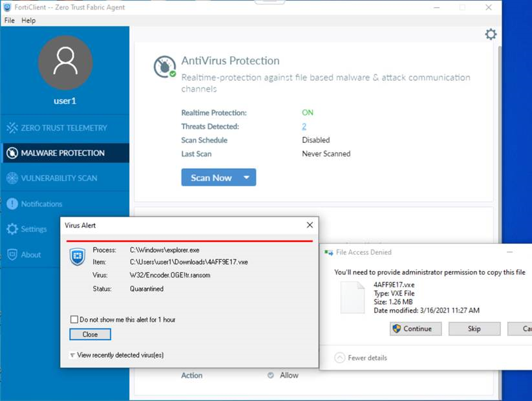Open the Scan Now dropdown arrow
This screenshot has width=532, height=401.
coord(247,177)
